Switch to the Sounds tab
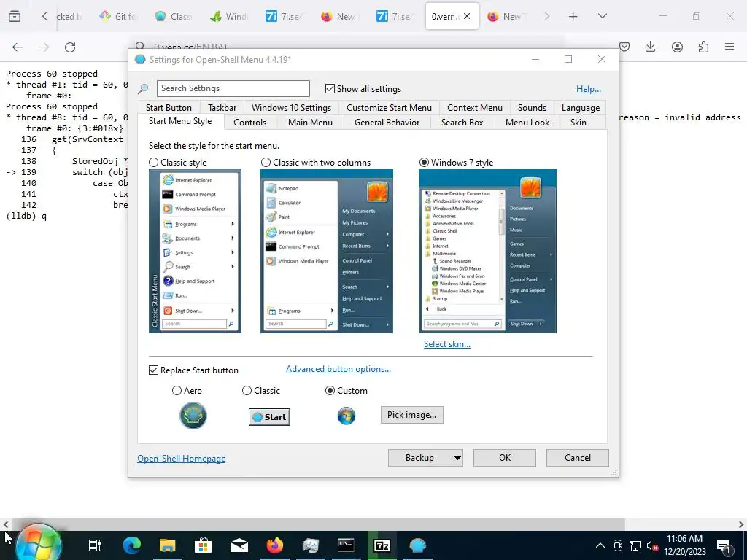Screen dimensions: 747x560 pos(532,108)
